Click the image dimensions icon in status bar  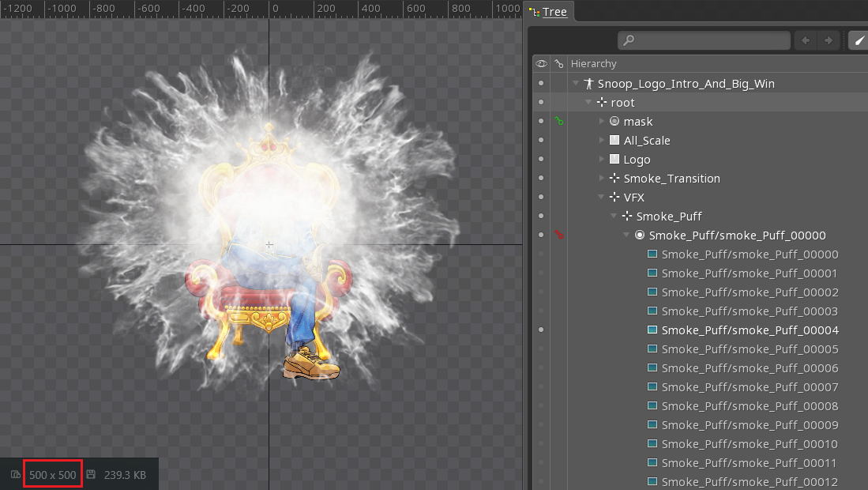16,475
